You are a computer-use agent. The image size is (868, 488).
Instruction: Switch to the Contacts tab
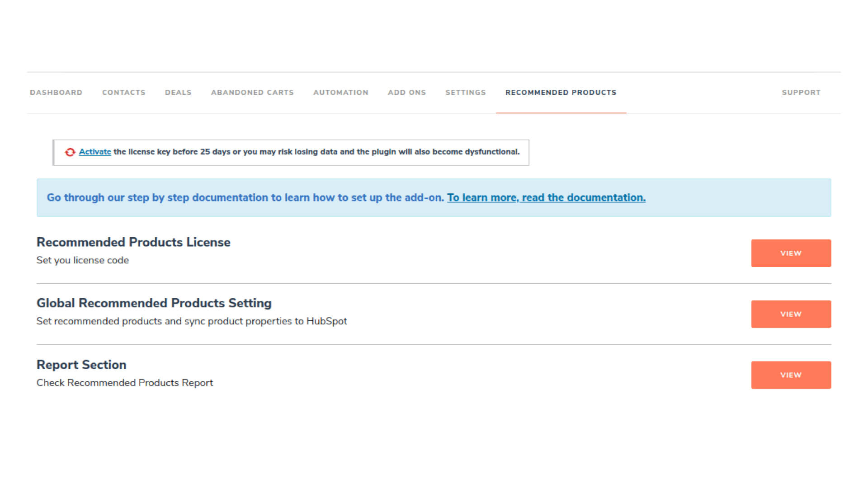tap(123, 93)
